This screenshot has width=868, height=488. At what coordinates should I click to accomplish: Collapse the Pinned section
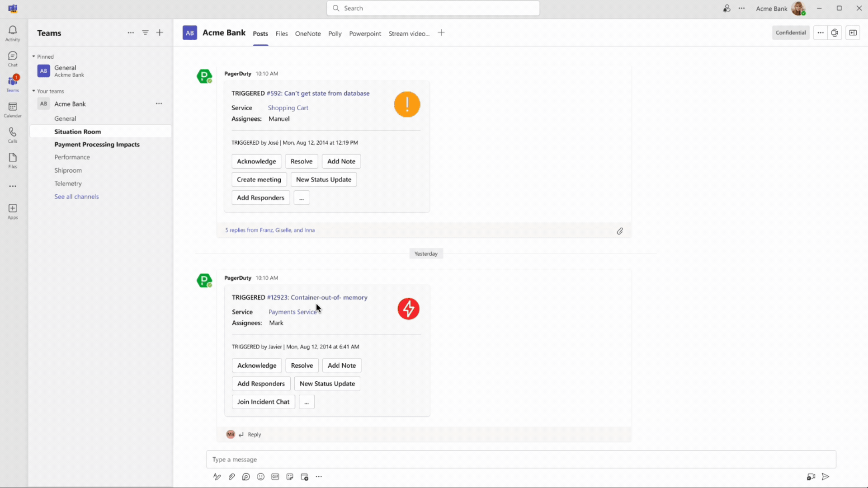(33, 56)
